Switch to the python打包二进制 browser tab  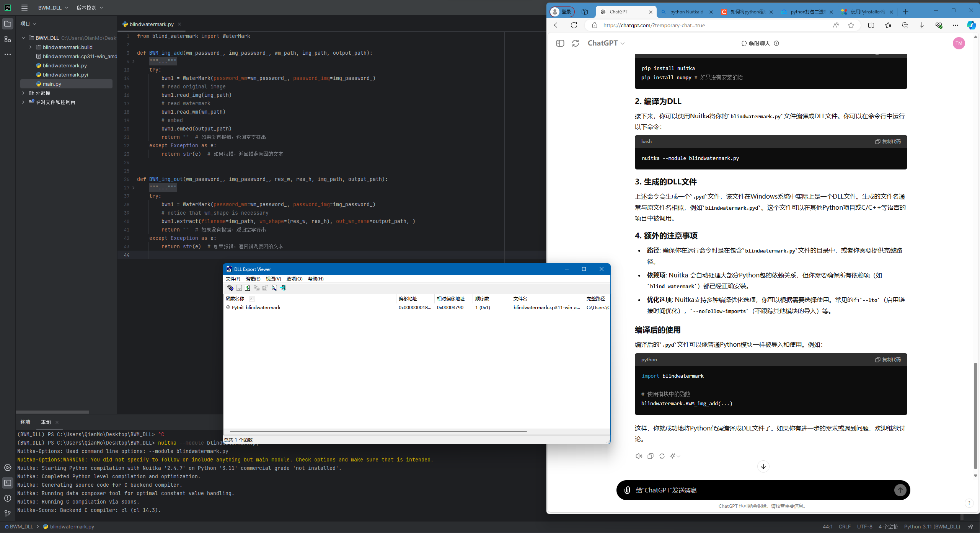click(x=807, y=12)
